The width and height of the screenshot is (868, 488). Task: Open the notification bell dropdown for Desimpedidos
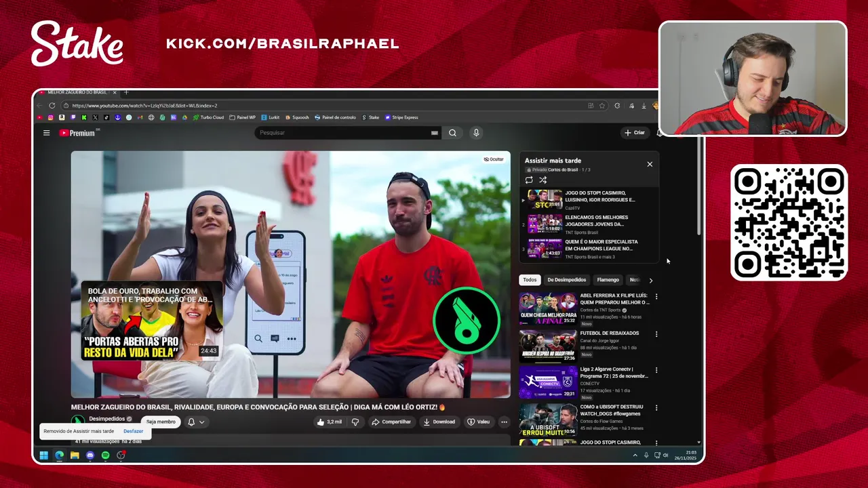coord(196,422)
